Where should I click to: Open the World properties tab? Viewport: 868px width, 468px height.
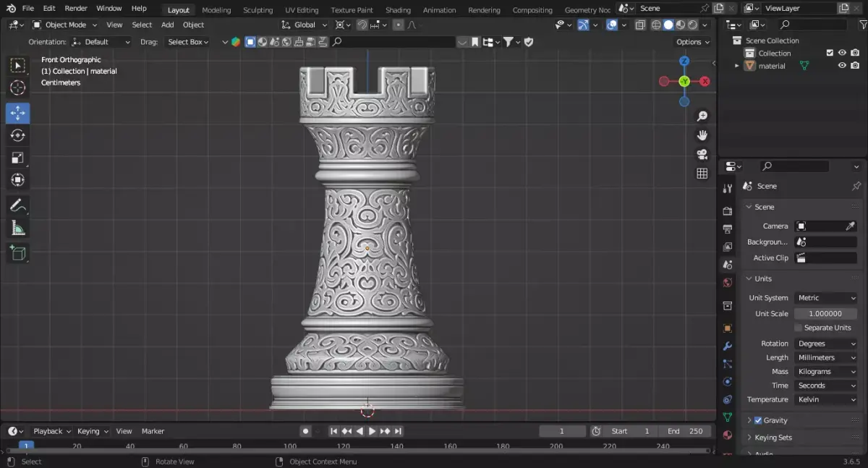(728, 283)
